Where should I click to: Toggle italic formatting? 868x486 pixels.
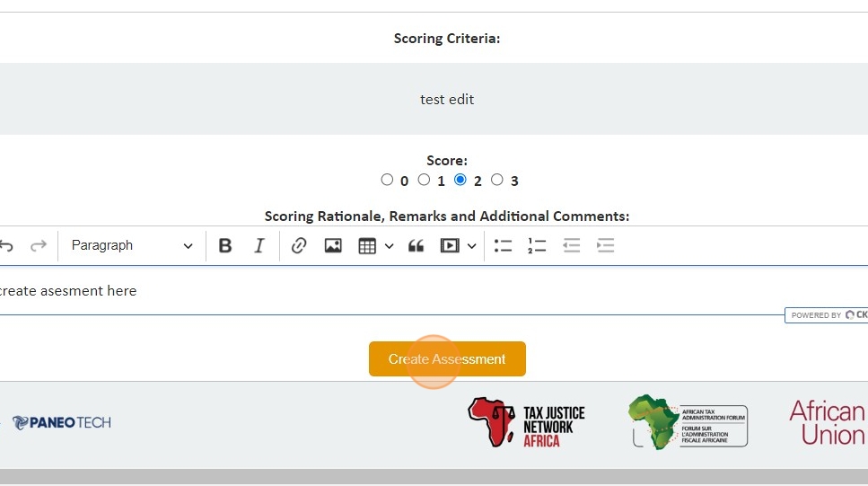point(259,245)
